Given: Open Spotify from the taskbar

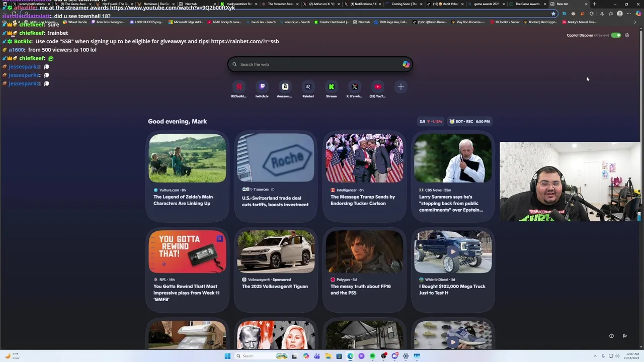Looking at the screenshot, I should coord(372,356).
